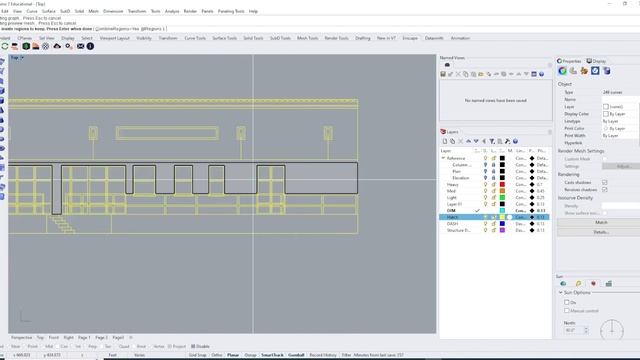Toggle visibility bulb of Heavy layer

coord(485,184)
